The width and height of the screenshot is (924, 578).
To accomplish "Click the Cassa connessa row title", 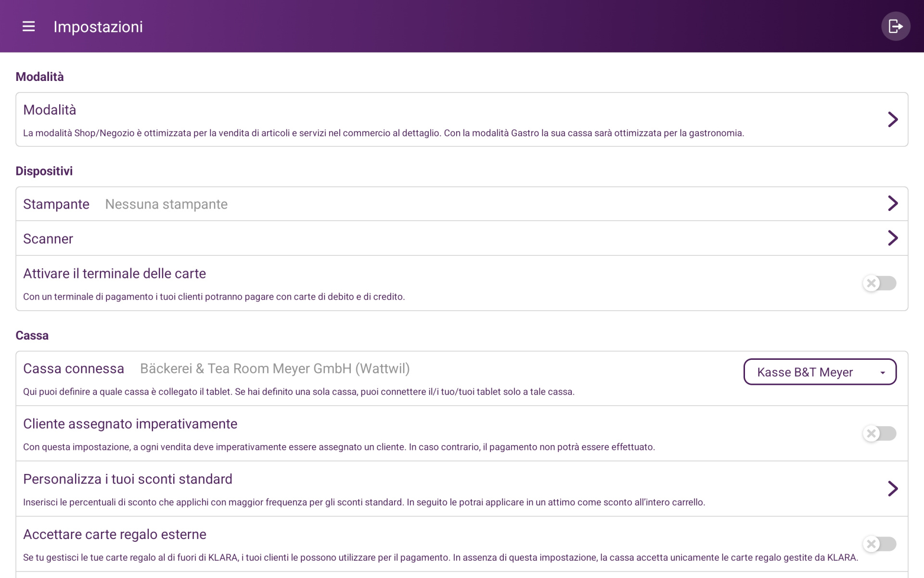I will click(x=74, y=368).
